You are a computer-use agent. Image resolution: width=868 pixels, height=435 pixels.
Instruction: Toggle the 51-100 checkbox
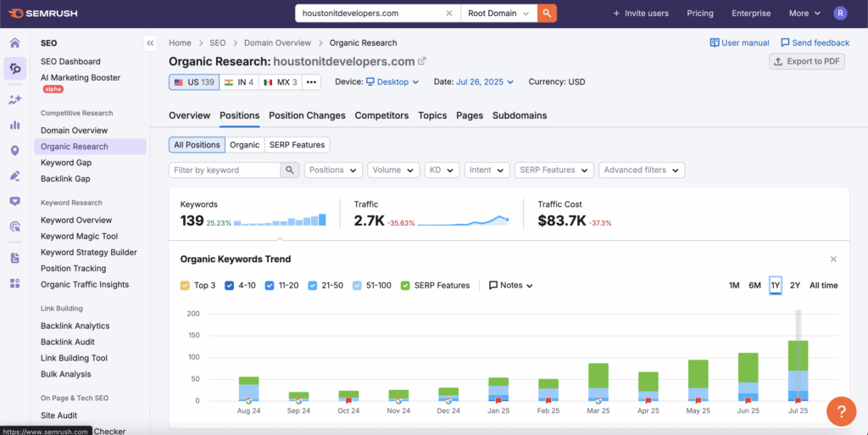357,286
